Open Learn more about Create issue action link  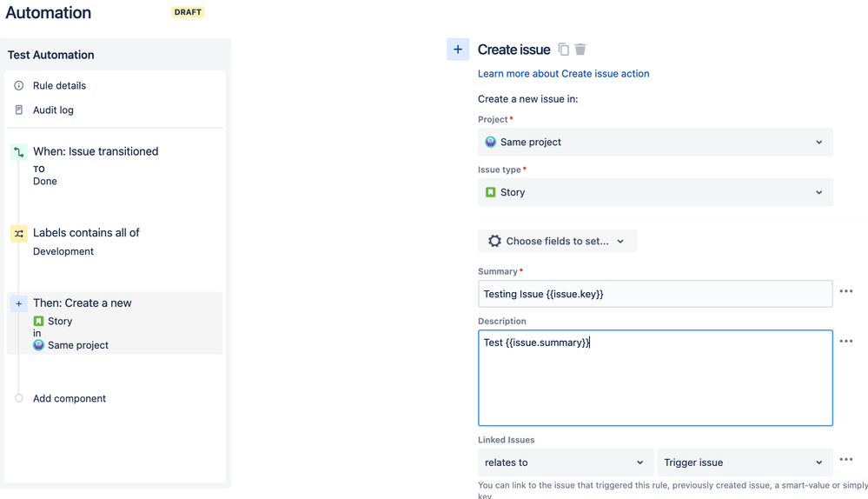point(564,74)
